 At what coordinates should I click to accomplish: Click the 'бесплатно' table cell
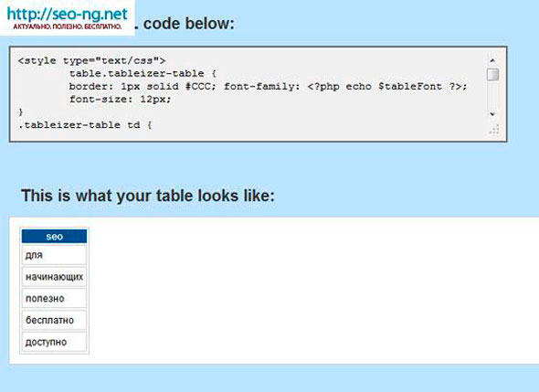pyautogui.click(x=54, y=320)
